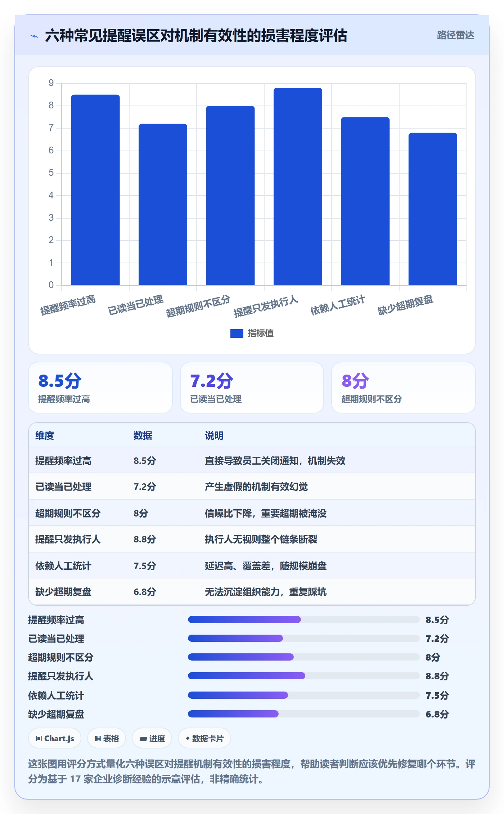Click the 已读当已处理 bar in chart
The height and width of the screenshot is (814, 504).
pyautogui.click(x=163, y=205)
